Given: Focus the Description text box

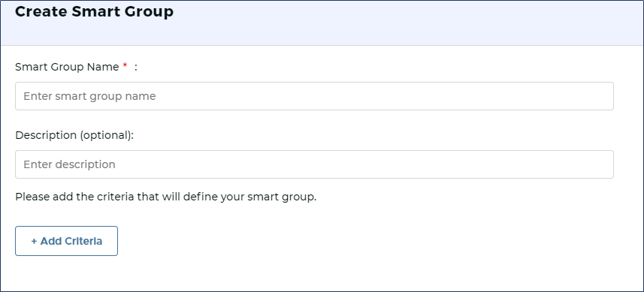Looking at the screenshot, I should (x=314, y=164).
